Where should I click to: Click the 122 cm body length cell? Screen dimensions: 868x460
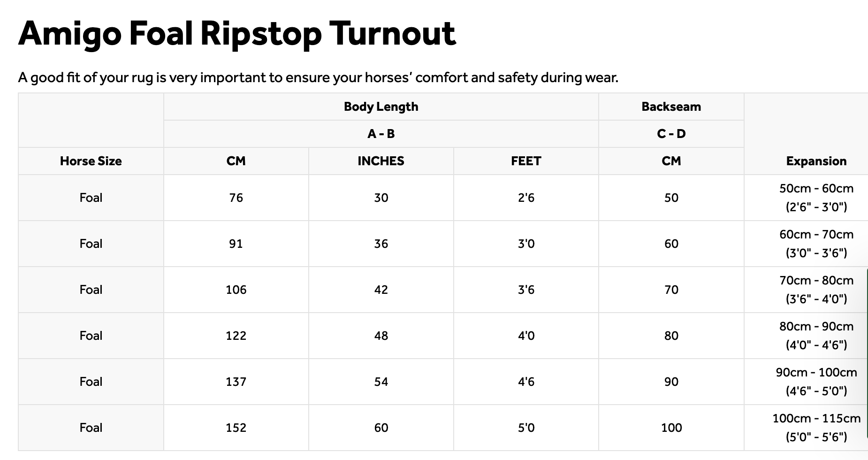236,336
